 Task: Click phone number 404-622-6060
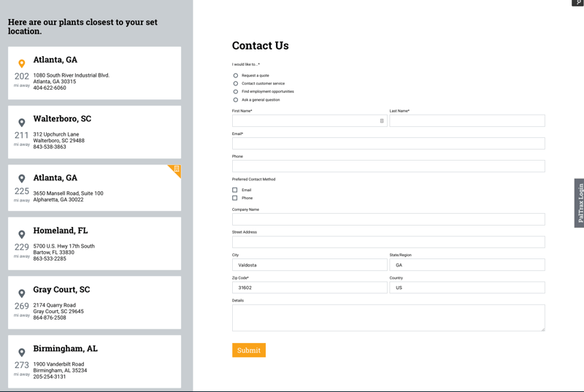[x=50, y=88]
